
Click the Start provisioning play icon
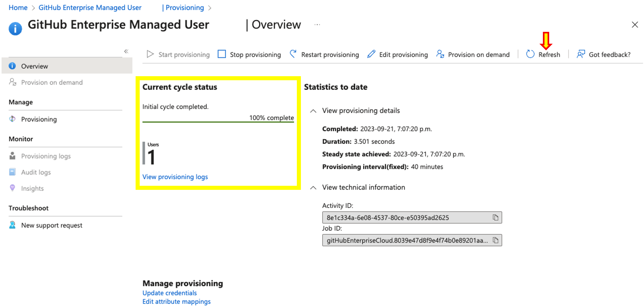150,54
